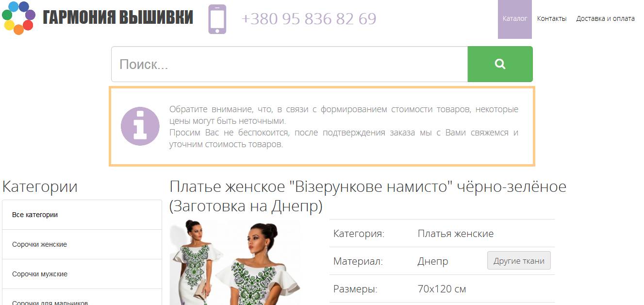Go to Доставка и оплата page

605,19
